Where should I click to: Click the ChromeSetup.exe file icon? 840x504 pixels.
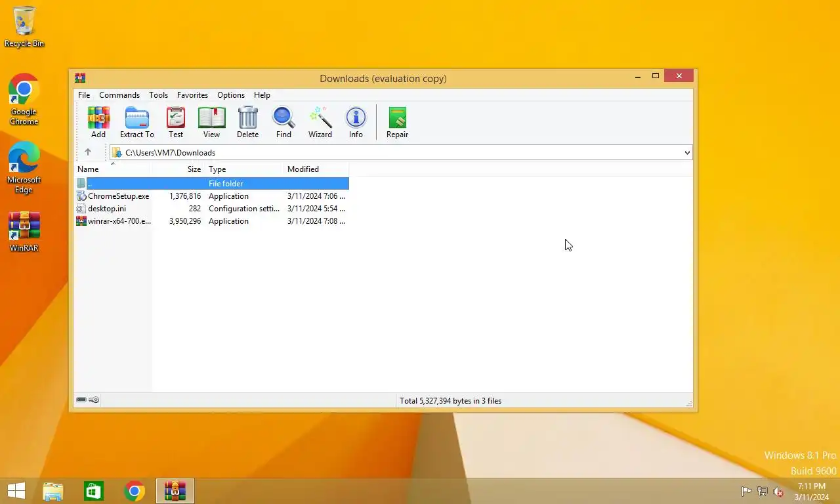(81, 196)
